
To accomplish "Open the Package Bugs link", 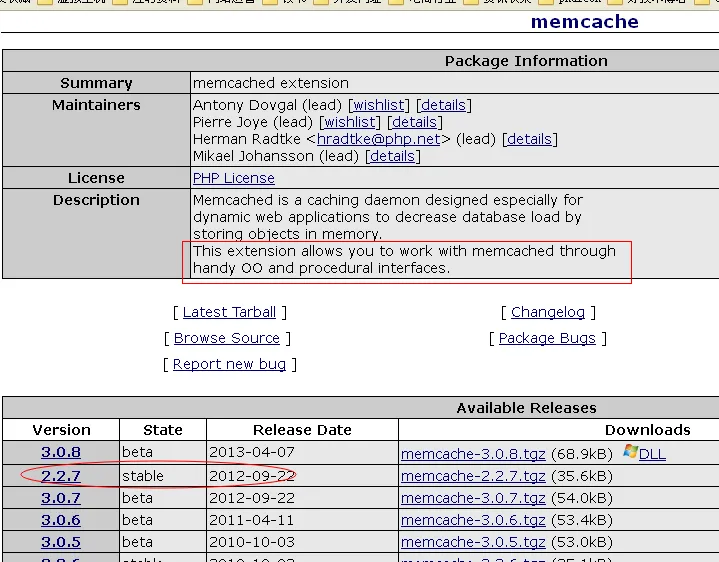I will point(547,338).
